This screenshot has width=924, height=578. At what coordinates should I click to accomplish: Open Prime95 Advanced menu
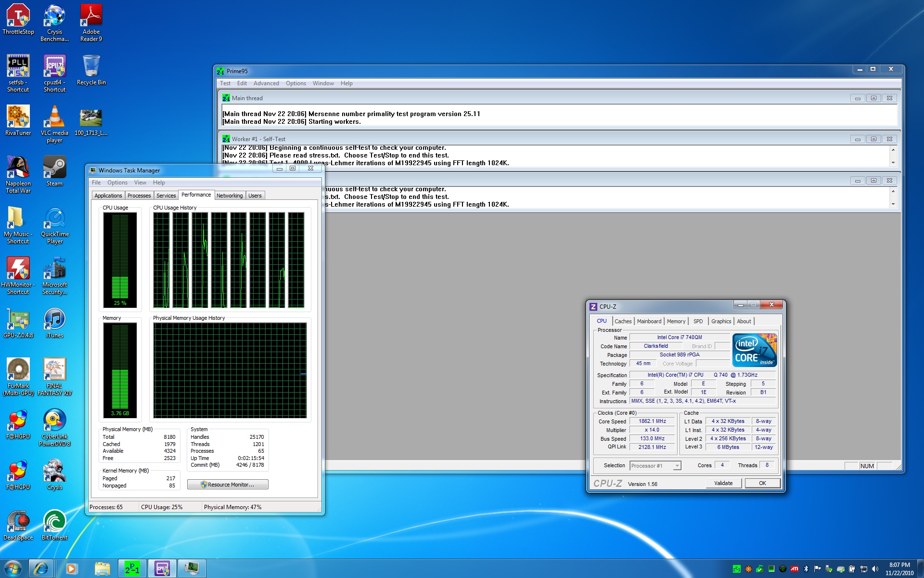pyautogui.click(x=266, y=83)
